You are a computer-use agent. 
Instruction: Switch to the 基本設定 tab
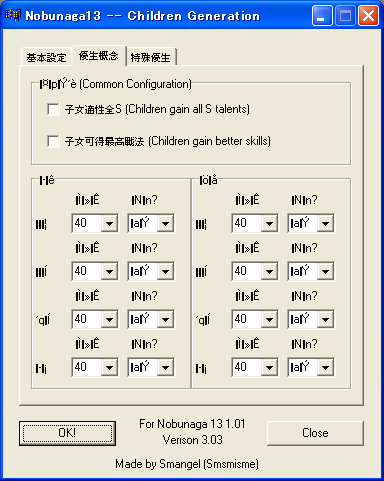tap(46, 57)
